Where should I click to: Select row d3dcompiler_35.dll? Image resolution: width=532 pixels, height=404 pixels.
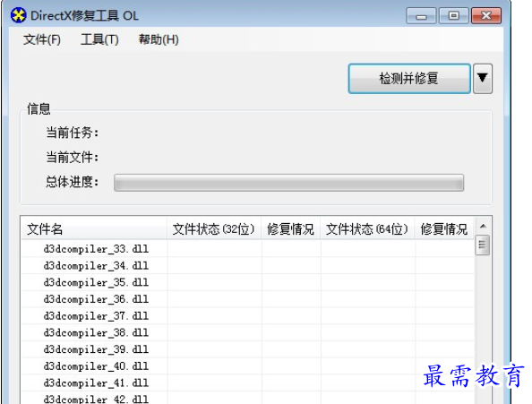coord(248,282)
